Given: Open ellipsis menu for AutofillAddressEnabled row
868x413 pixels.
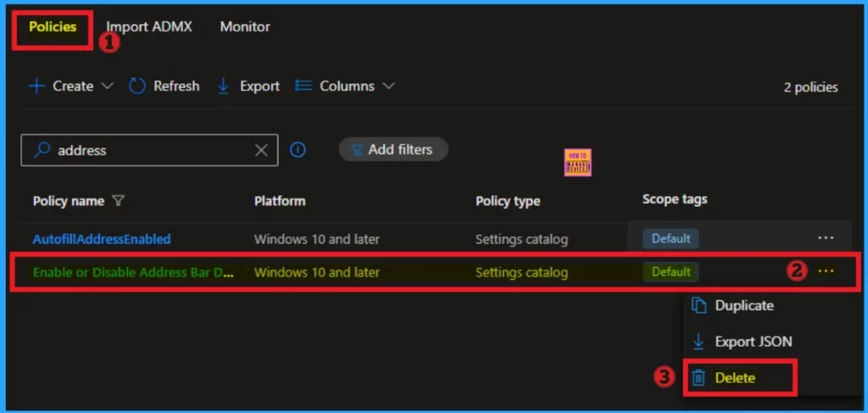Looking at the screenshot, I should tap(826, 237).
